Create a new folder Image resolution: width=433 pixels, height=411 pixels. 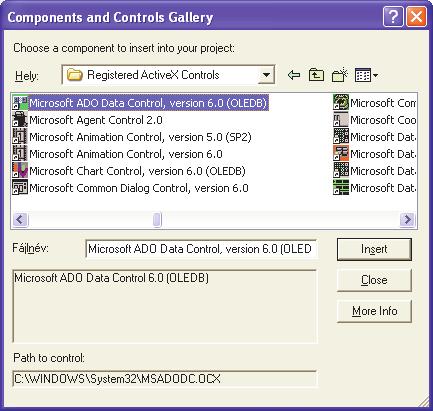coord(340,75)
